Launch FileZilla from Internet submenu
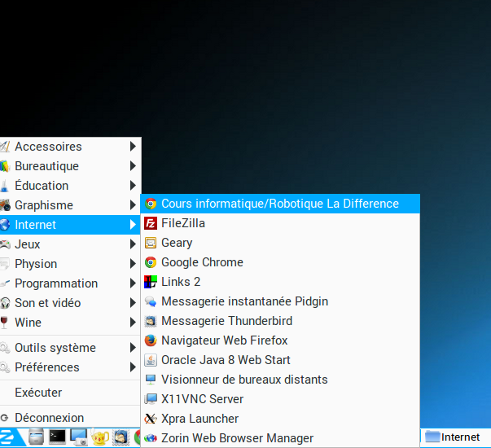 click(x=280, y=223)
